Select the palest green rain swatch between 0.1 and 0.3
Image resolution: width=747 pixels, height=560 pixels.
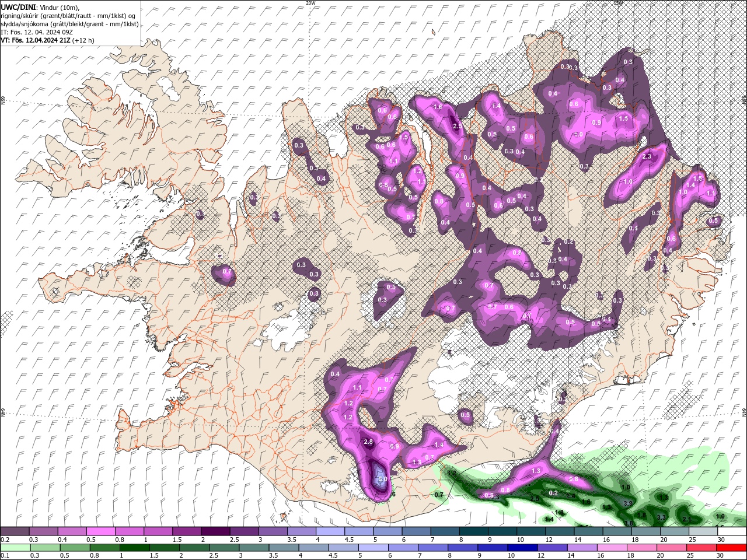coord(15,548)
